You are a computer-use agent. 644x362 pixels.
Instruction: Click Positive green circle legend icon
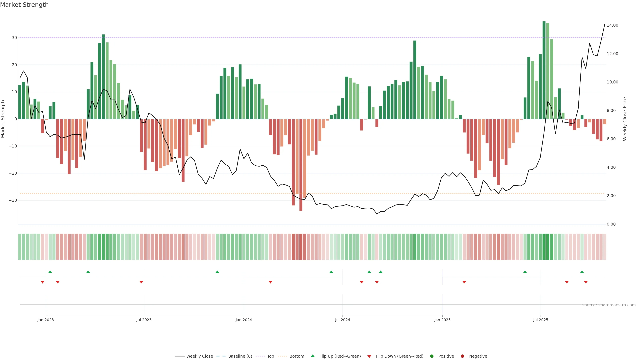(432, 356)
